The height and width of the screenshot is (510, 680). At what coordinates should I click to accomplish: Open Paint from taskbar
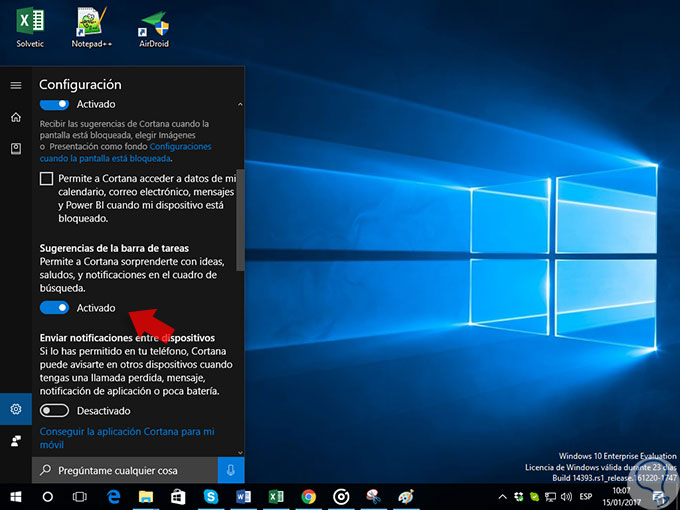click(406, 497)
